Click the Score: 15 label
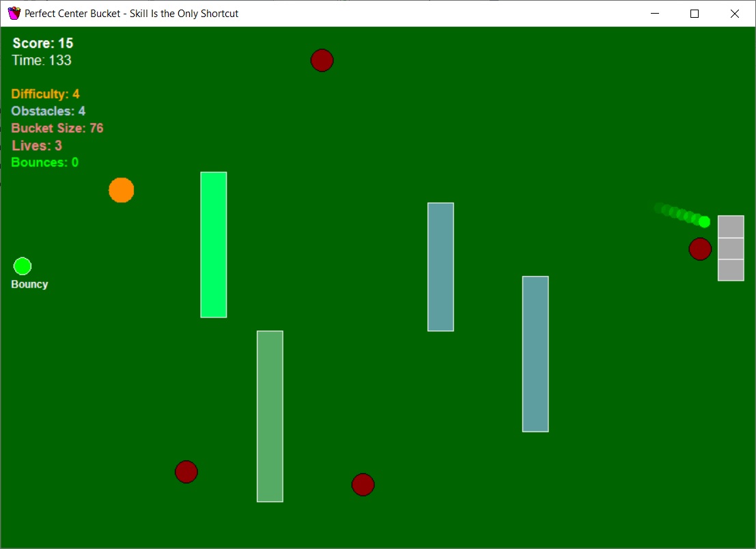Screen dimensions: 756x549 (43, 43)
